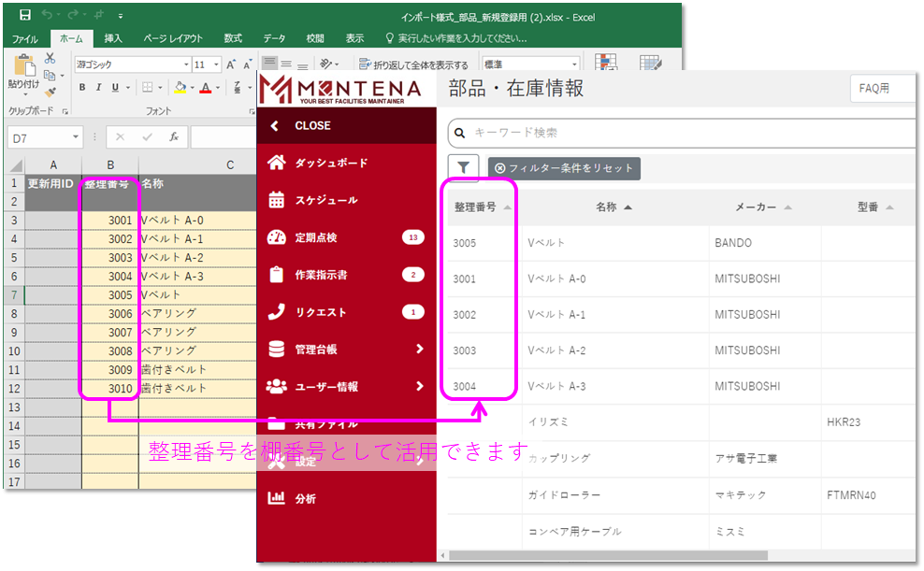This screenshot has height=571, width=924.
Task: Open the 分析 chart icon
Action: (276, 498)
